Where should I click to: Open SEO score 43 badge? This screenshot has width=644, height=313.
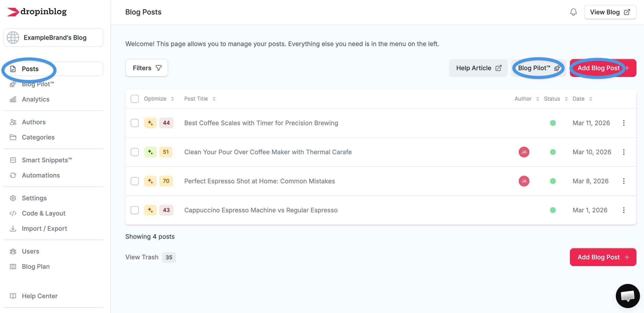(x=166, y=210)
